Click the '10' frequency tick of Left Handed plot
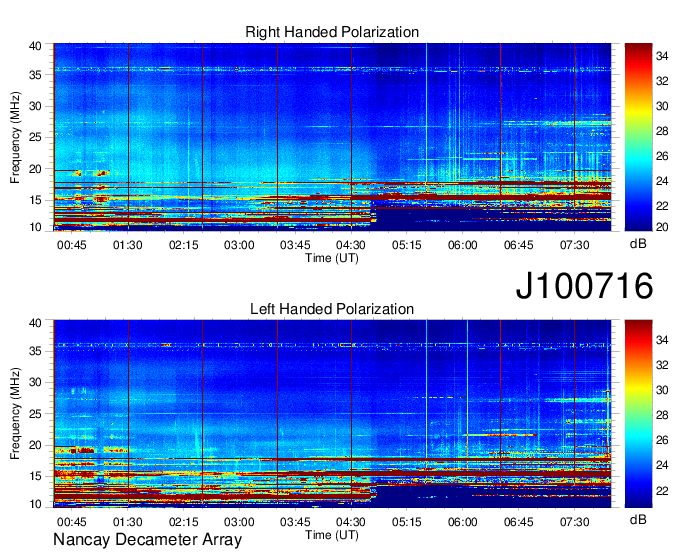 [35, 504]
